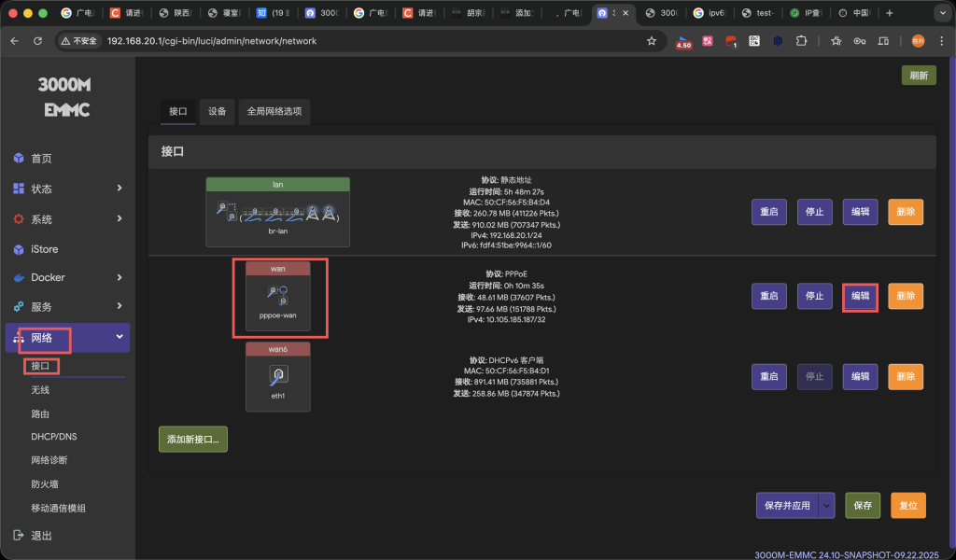
Task: Collapse the 网络 menu chevron
Action: [x=119, y=338]
